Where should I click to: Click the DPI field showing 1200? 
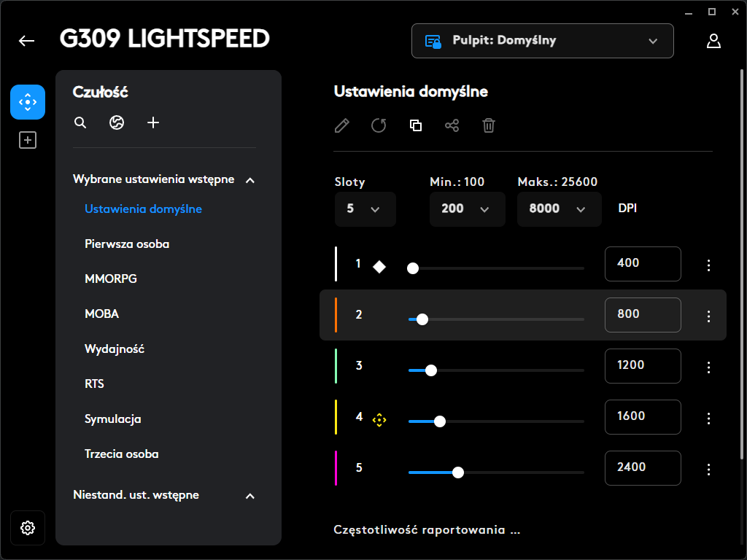tap(643, 366)
